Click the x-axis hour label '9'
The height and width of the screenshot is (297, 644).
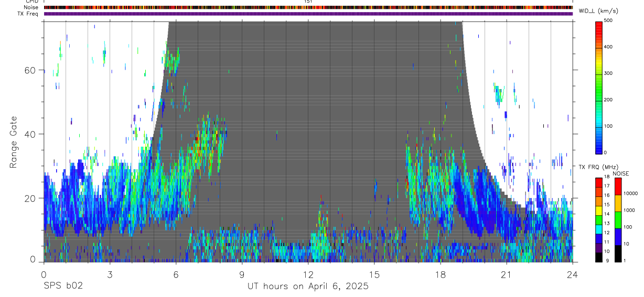click(x=242, y=274)
